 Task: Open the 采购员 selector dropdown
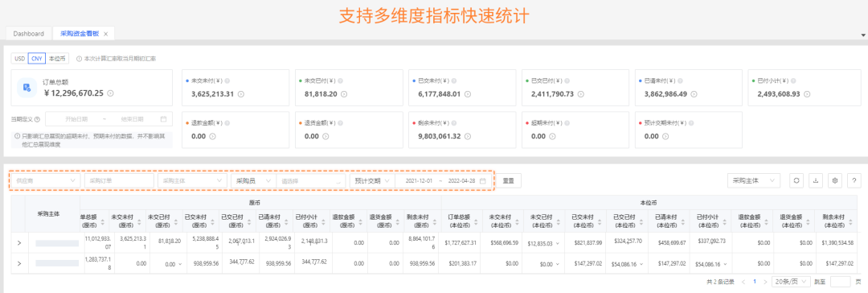tap(253, 181)
